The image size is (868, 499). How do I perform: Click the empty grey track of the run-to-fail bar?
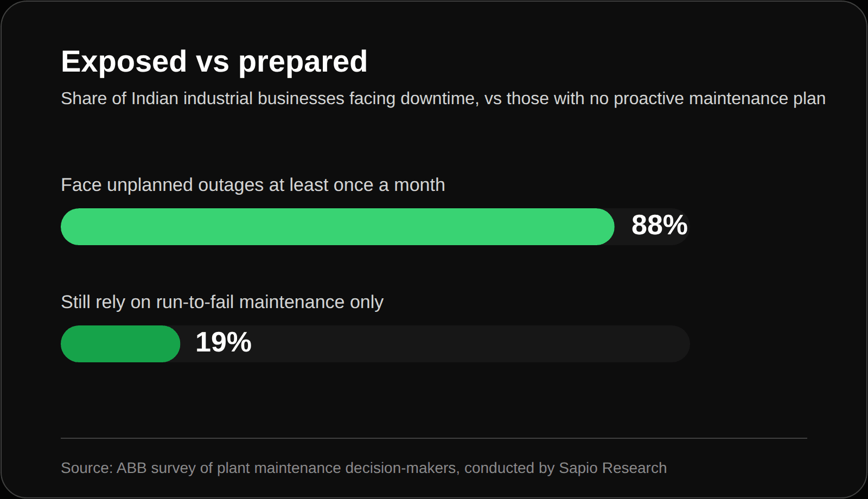click(x=472, y=344)
